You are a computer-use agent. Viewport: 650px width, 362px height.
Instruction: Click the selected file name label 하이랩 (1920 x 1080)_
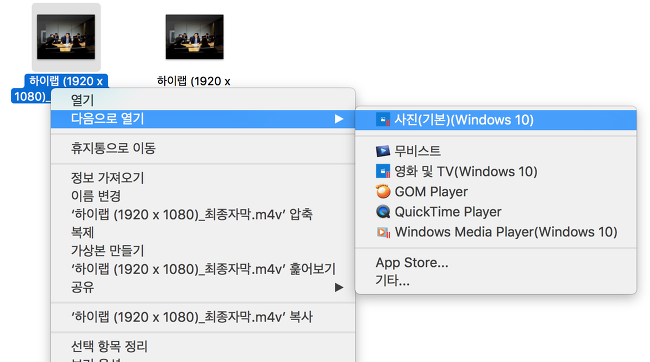point(60,88)
